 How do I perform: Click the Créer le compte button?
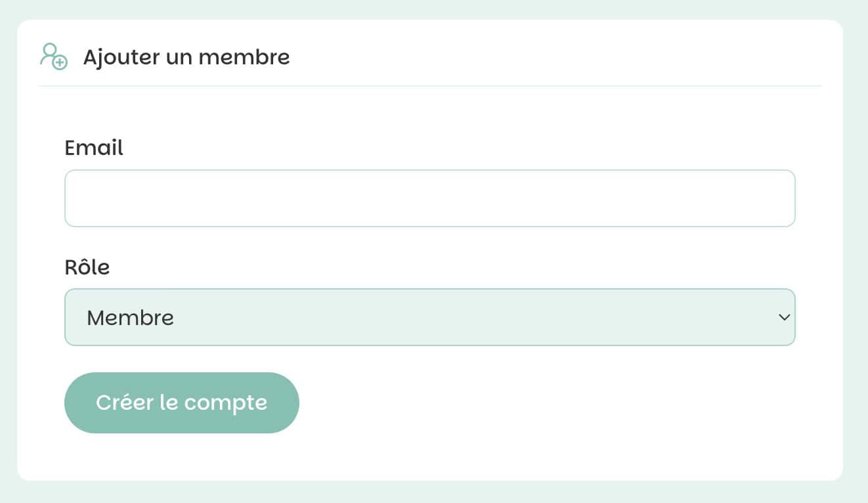point(182,403)
